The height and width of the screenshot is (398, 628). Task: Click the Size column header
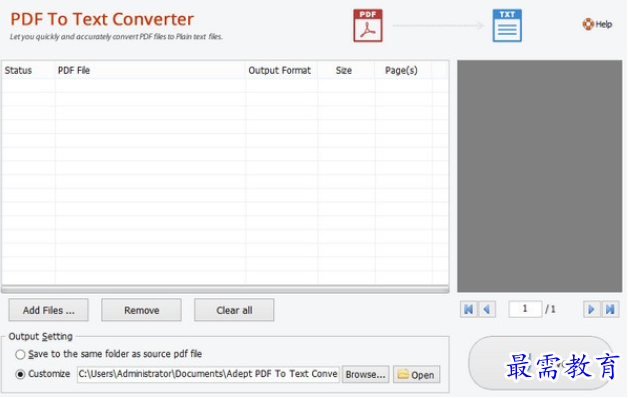346,70
